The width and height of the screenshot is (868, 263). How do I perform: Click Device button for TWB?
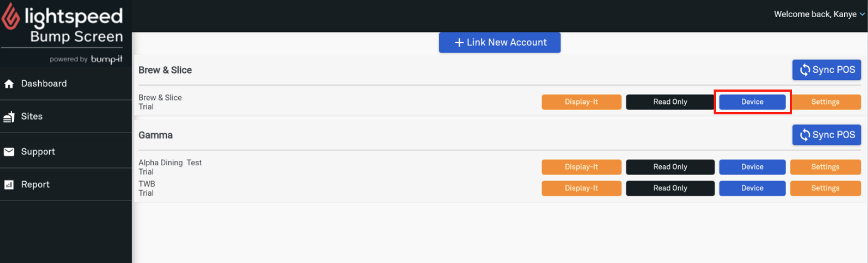pyautogui.click(x=752, y=188)
